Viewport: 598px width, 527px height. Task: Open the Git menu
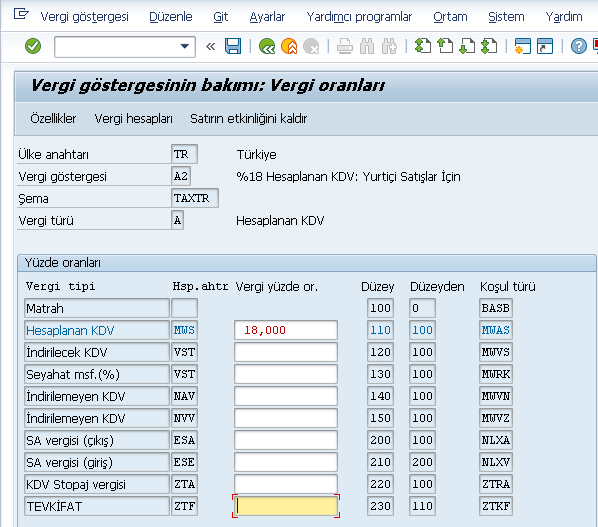pos(220,17)
